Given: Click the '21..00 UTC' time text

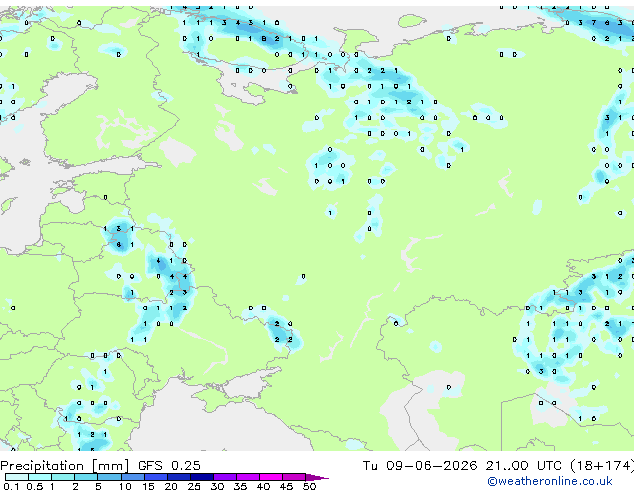Looking at the screenshot, I should coord(524,466).
